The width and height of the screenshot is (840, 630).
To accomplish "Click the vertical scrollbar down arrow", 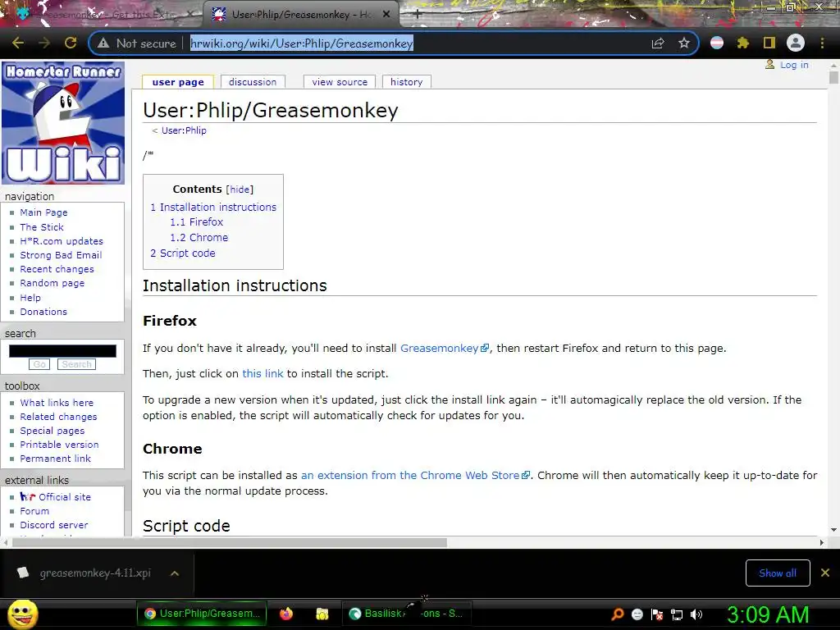I will (x=833, y=530).
